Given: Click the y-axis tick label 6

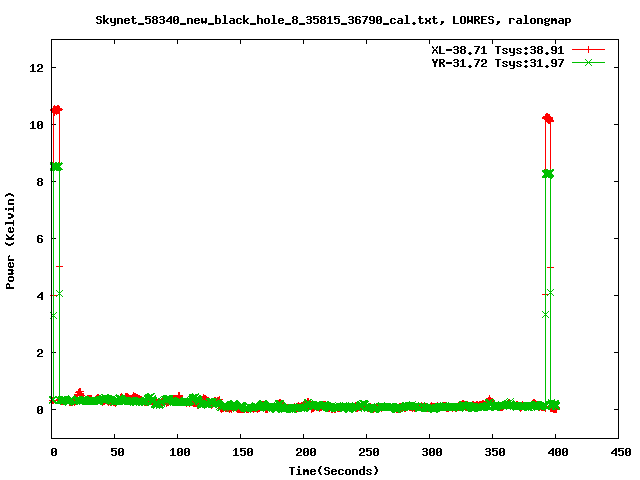Looking at the screenshot, I should coord(41,239).
